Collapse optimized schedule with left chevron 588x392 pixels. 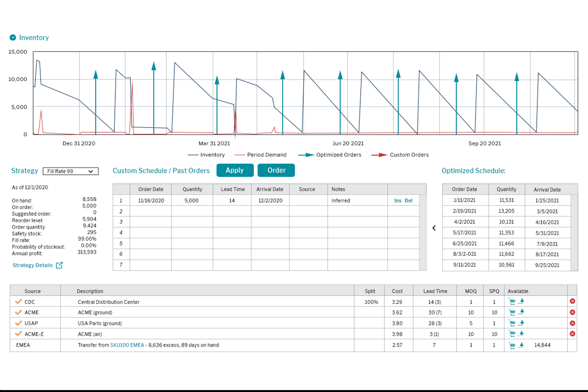click(x=434, y=228)
